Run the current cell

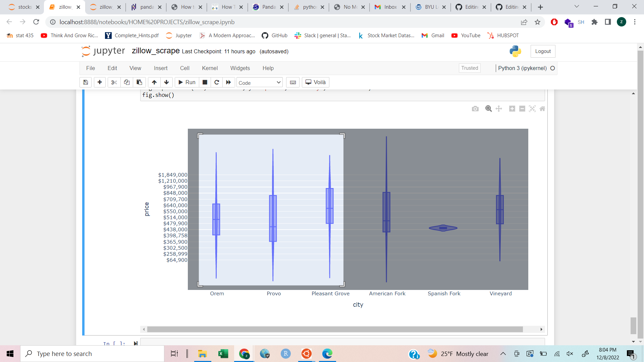click(x=187, y=82)
